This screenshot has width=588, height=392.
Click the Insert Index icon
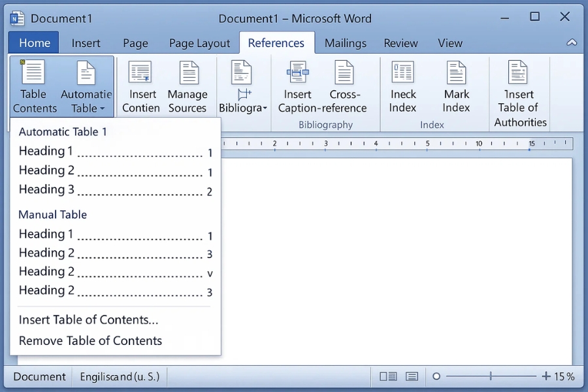tap(402, 85)
